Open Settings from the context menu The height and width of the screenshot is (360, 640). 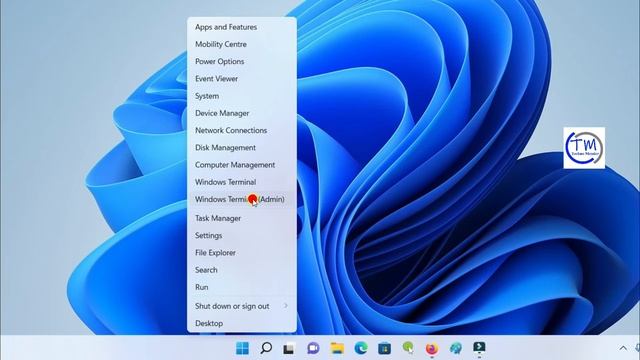pyautogui.click(x=242, y=236)
